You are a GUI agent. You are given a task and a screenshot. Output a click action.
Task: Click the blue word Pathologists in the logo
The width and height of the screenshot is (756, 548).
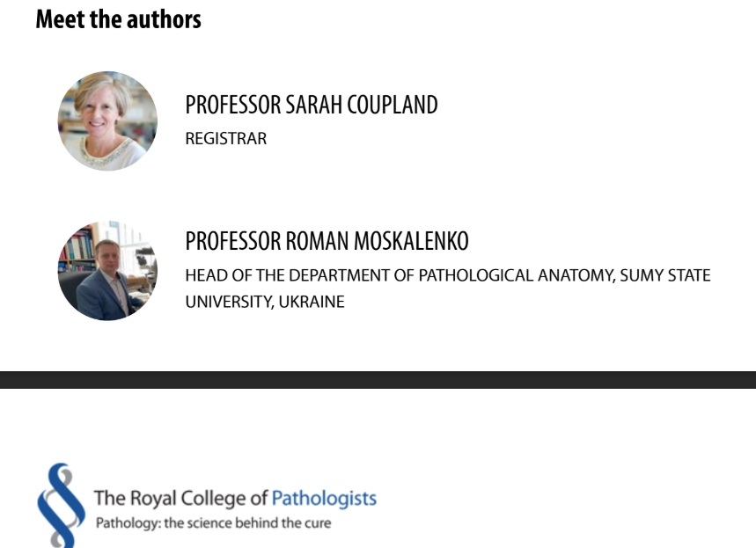pos(324,498)
